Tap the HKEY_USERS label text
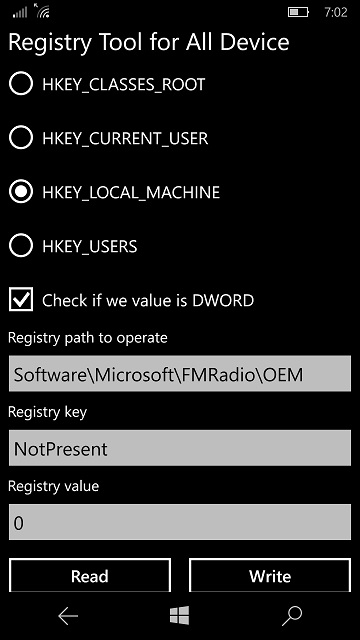Viewport: 360px width, 640px height. (x=89, y=246)
